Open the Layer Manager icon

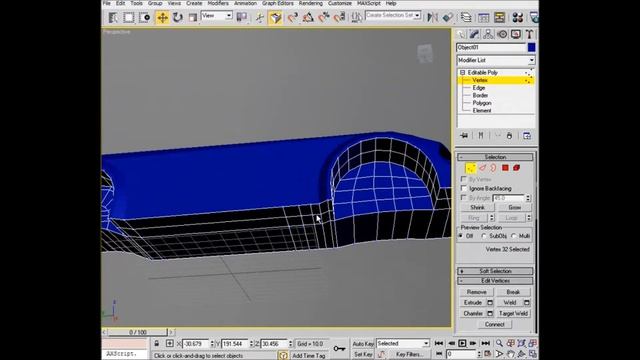[x=466, y=17]
